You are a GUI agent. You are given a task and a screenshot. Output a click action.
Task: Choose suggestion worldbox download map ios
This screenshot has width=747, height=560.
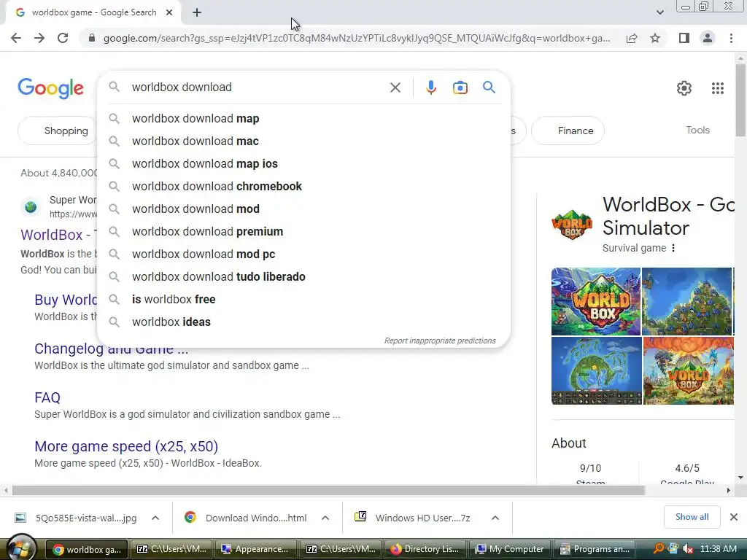click(303, 164)
